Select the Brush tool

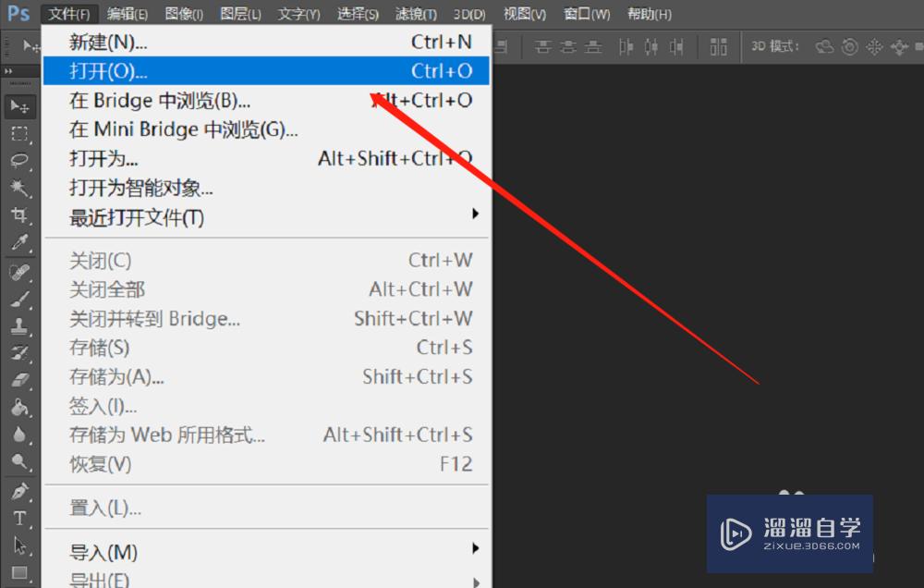[x=19, y=300]
